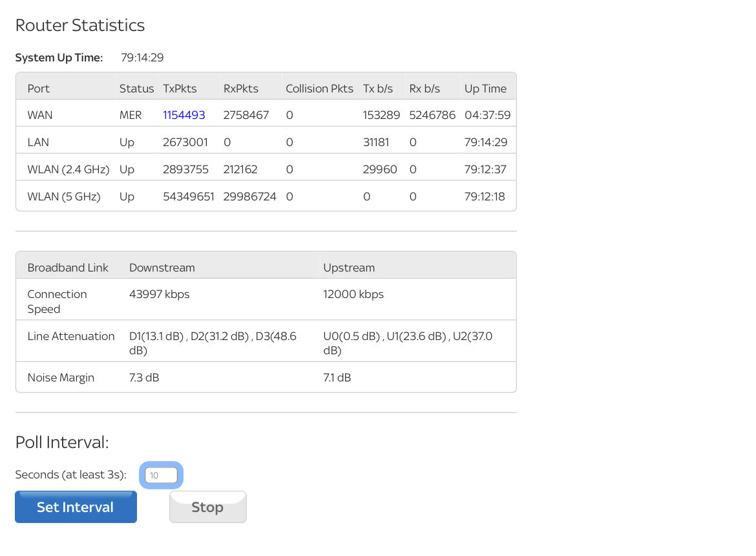This screenshot has height=556, width=756.
Task: Click the Upstream column header
Action: tap(349, 268)
